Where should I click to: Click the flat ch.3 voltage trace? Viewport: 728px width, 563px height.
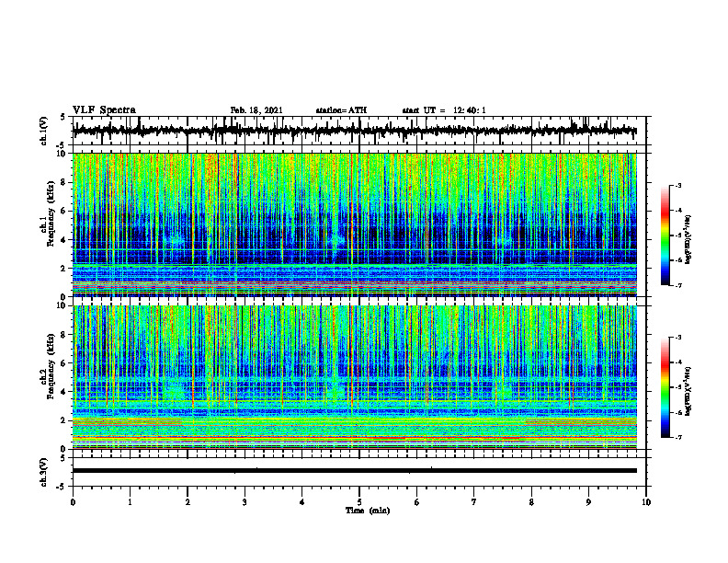tap(355, 471)
